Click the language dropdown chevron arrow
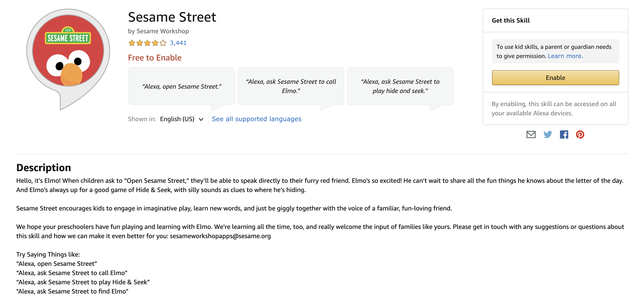 coord(201,119)
